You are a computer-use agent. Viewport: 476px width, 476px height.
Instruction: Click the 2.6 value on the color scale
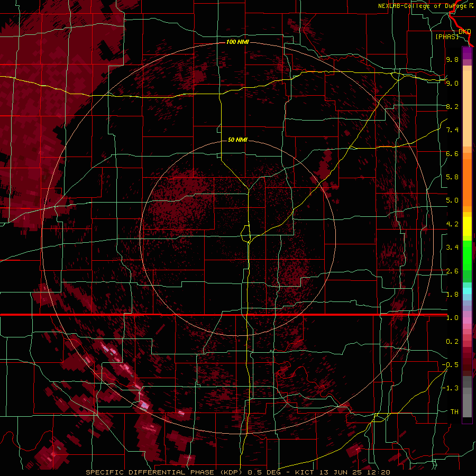coord(452,271)
